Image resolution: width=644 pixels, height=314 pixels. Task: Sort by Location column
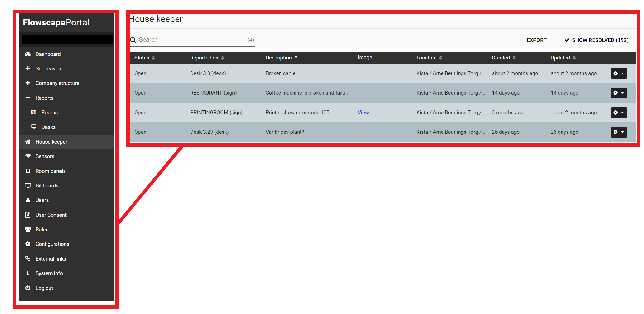coord(429,58)
